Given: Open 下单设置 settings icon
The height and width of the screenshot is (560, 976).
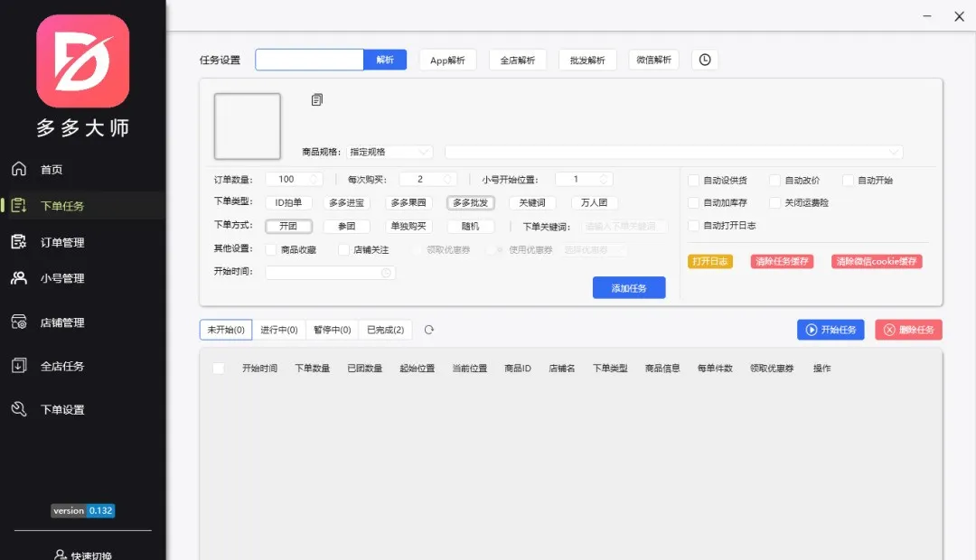Looking at the screenshot, I should coord(18,409).
